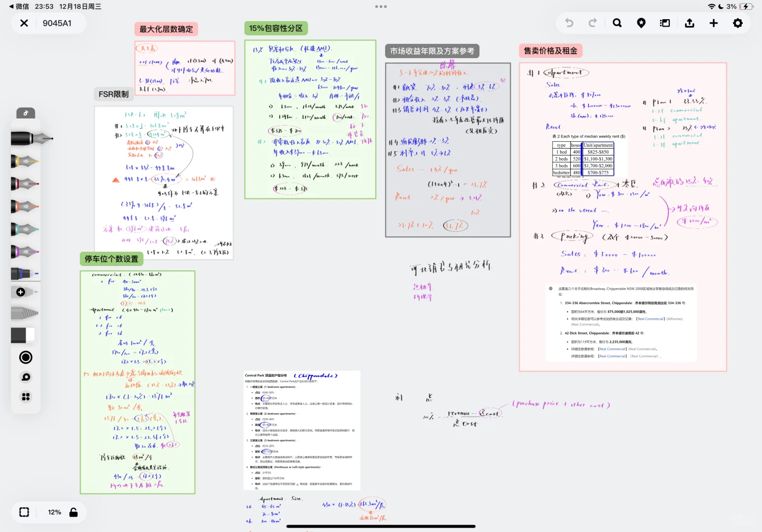This screenshot has height=532, width=762.
Task: Select the yellow fountain pen
Action: [25, 161]
